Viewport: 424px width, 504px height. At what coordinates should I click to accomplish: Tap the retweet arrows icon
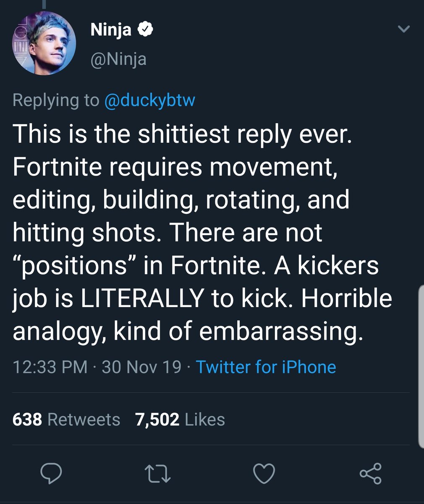(158, 474)
